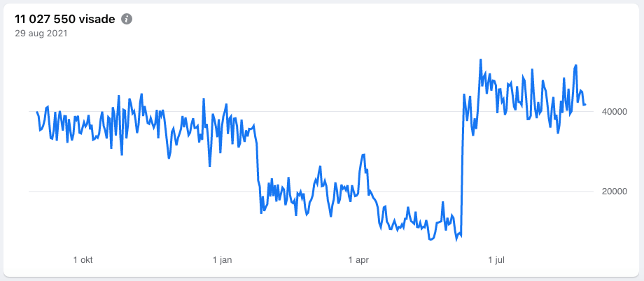The height and width of the screenshot is (281, 644).
Task: Click the steep vertical rise in the line before July
Action: (462, 168)
